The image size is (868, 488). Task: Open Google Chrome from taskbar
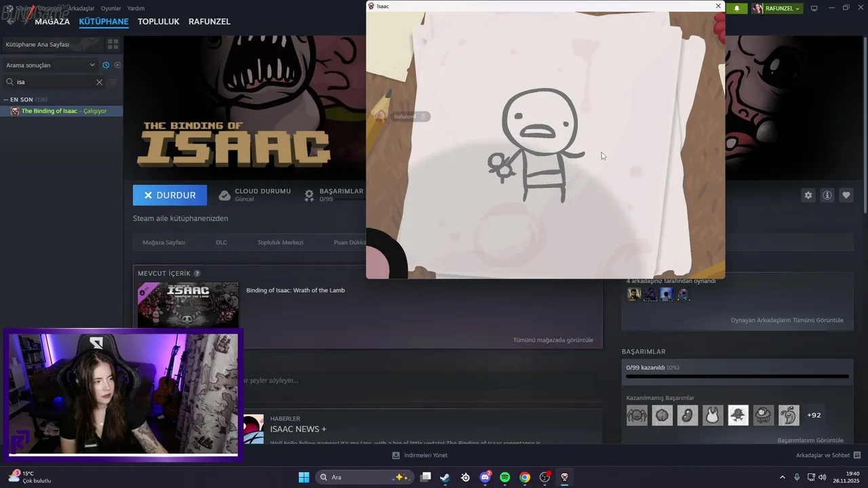click(525, 477)
